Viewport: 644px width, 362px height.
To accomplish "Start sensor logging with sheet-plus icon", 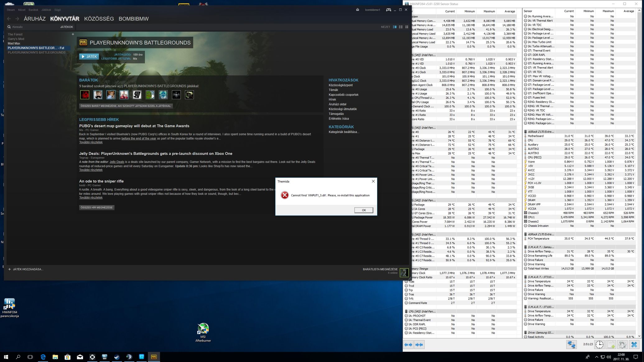I will tap(611, 345).
